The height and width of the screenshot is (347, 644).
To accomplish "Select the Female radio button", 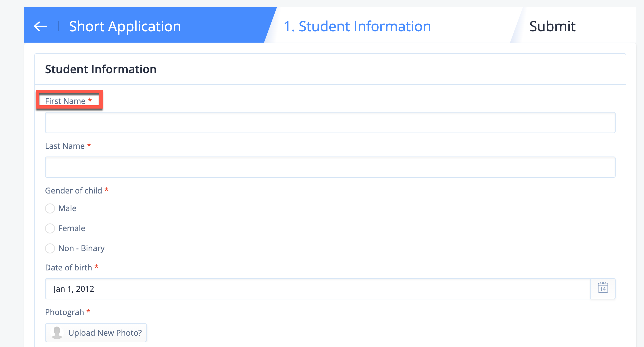I will click(x=50, y=228).
